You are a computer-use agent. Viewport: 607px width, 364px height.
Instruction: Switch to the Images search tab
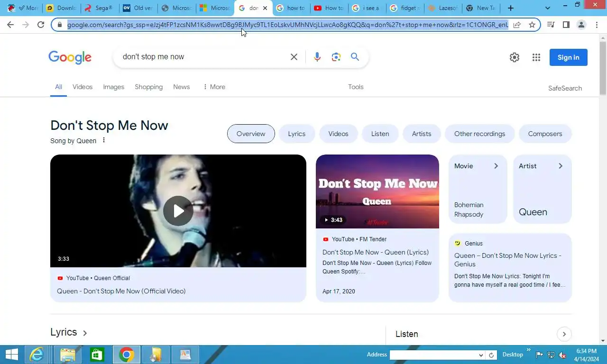pyautogui.click(x=114, y=87)
